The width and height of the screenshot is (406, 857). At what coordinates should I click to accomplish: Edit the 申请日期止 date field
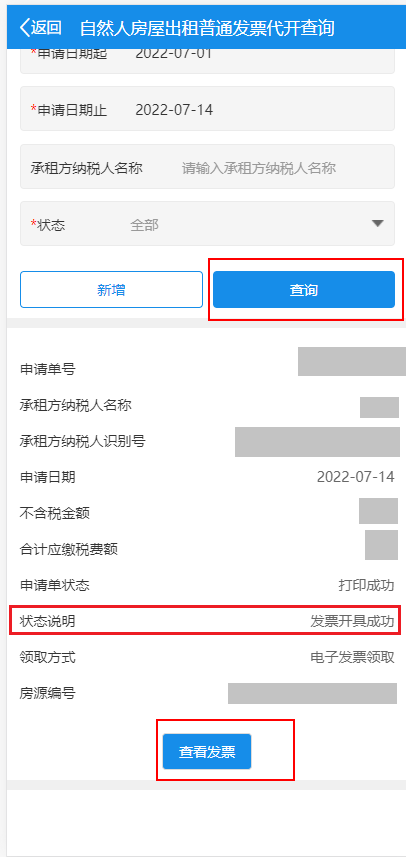tap(208, 109)
